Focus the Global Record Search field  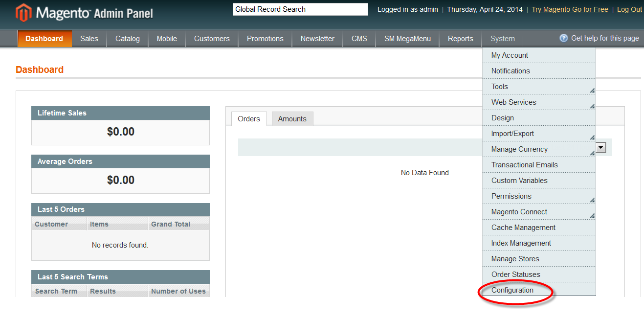click(300, 9)
